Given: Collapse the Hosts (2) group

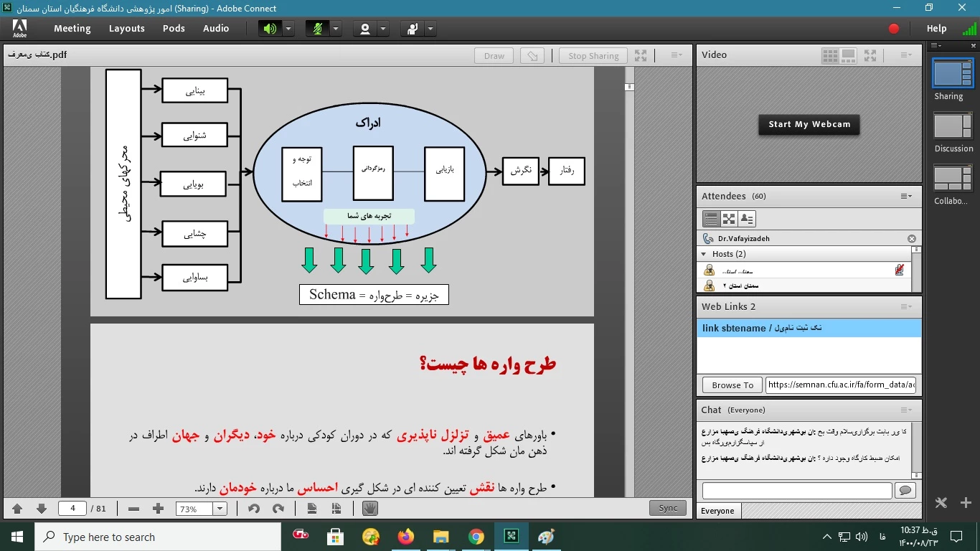Looking at the screenshot, I should pos(703,254).
